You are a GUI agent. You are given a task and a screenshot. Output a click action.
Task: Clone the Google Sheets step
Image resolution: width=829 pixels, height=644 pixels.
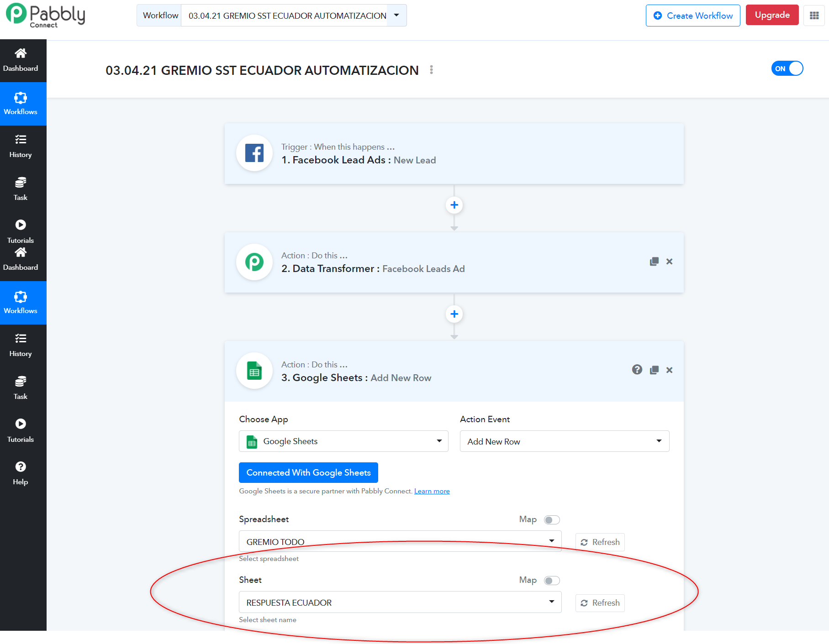(654, 370)
